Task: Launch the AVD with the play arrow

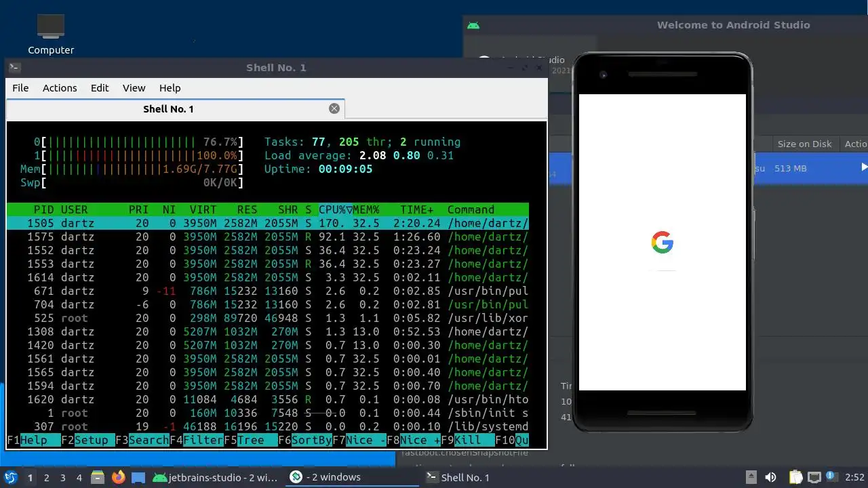Action: (x=864, y=167)
